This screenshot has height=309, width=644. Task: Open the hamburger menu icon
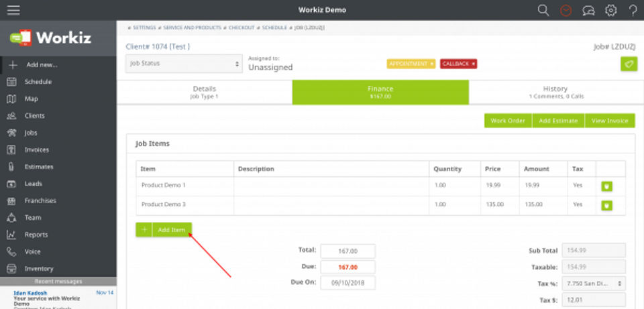tap(13, 10)
